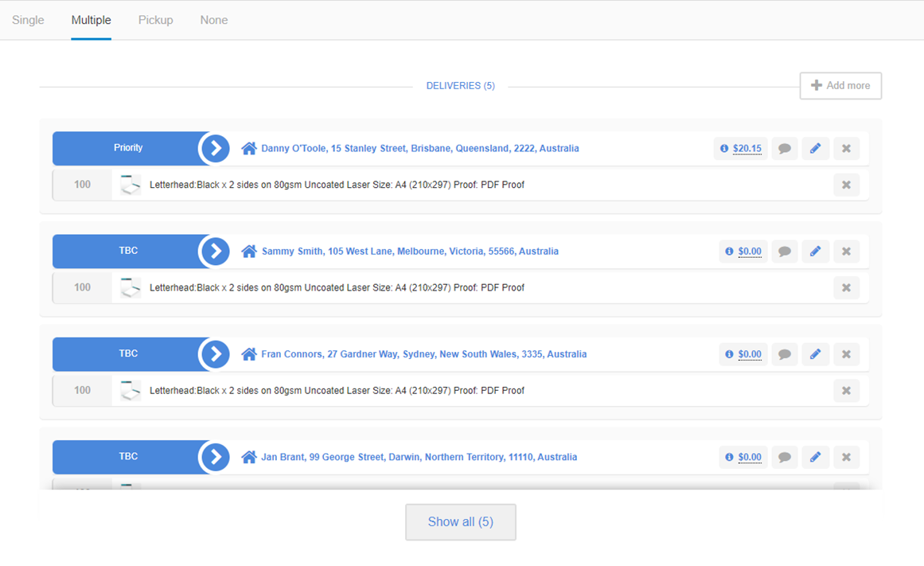924x566 pixels.
Task: Click Letterhead thumbnail in Fran Connors delivery
Action: tap(131, 390)
